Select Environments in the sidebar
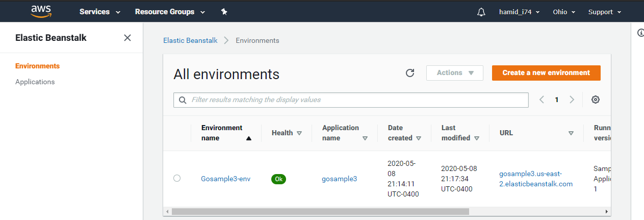The image size is (644, 220). (38, 66)
